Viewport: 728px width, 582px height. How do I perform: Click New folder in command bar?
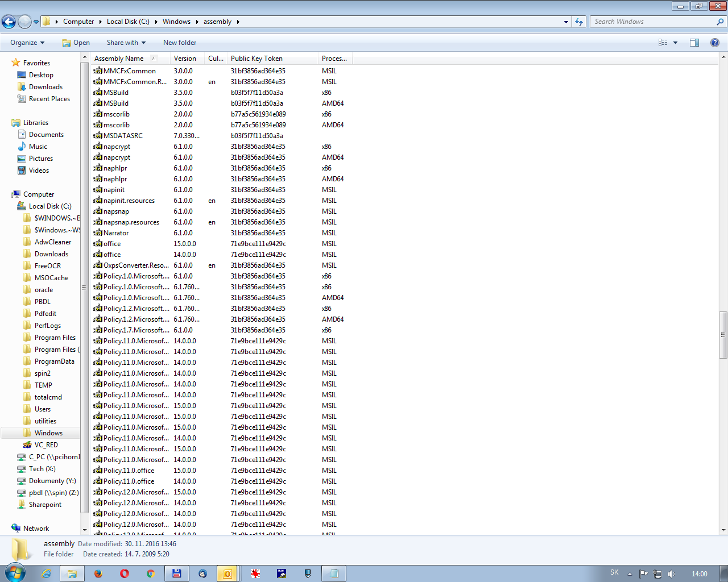[x=180, y=43]
